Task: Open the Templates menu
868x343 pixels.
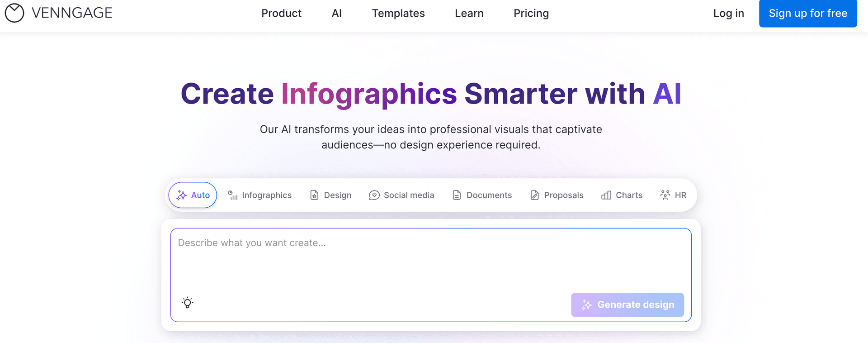Action: point(398,14)
